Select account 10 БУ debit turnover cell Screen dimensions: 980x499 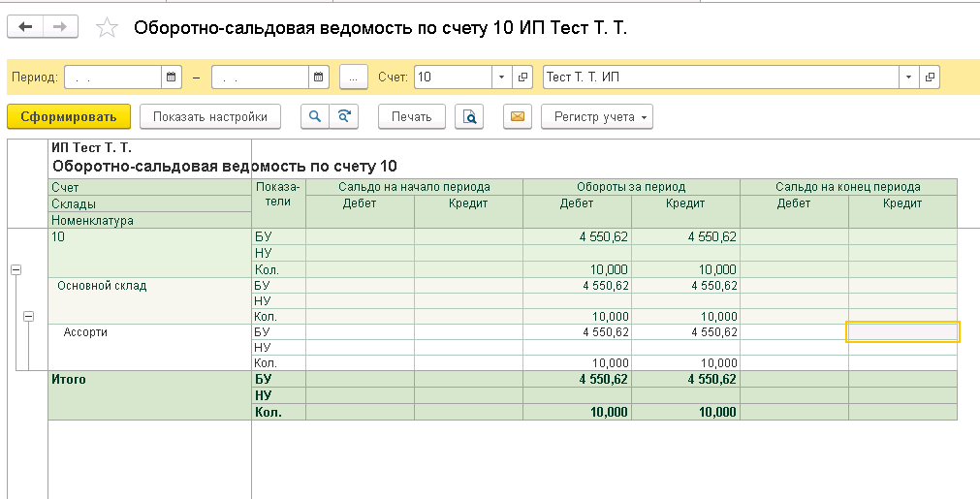tap(578, 236)
